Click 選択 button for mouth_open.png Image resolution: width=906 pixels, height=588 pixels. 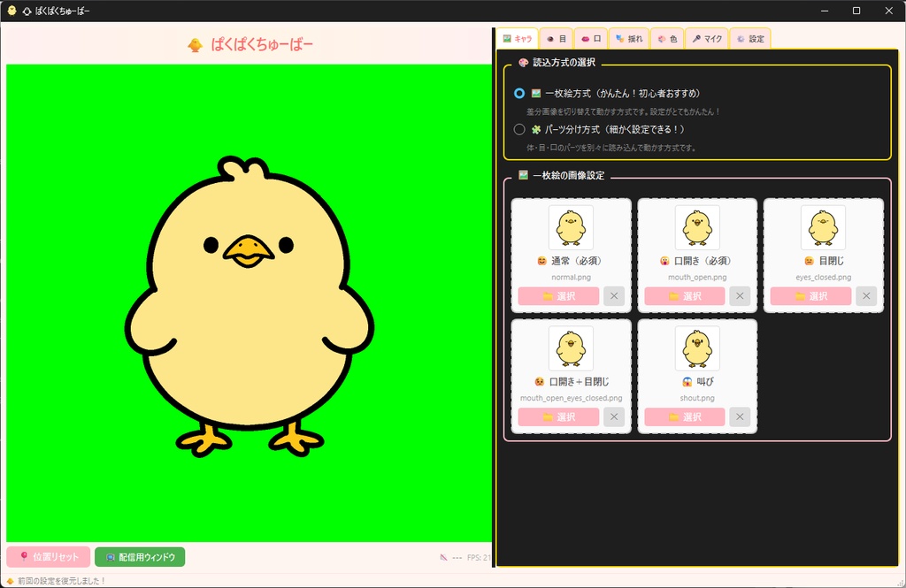(x=685, y=296)
